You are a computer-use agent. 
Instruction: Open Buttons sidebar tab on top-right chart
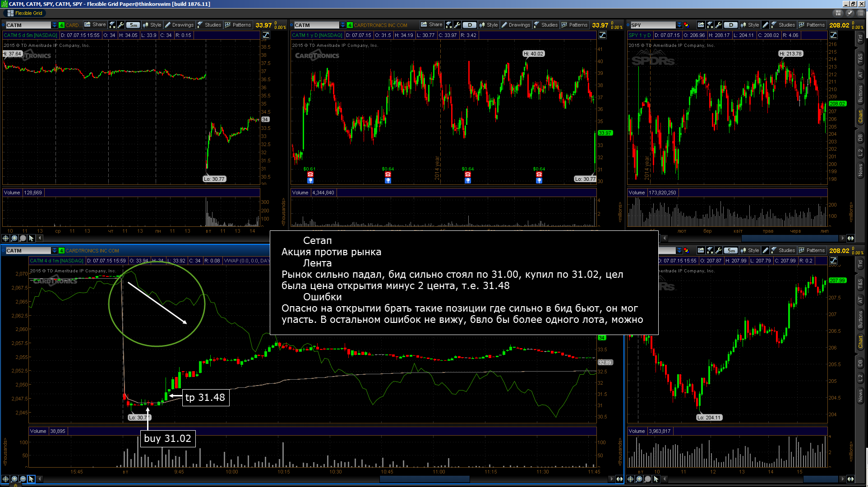coord(860,94)
